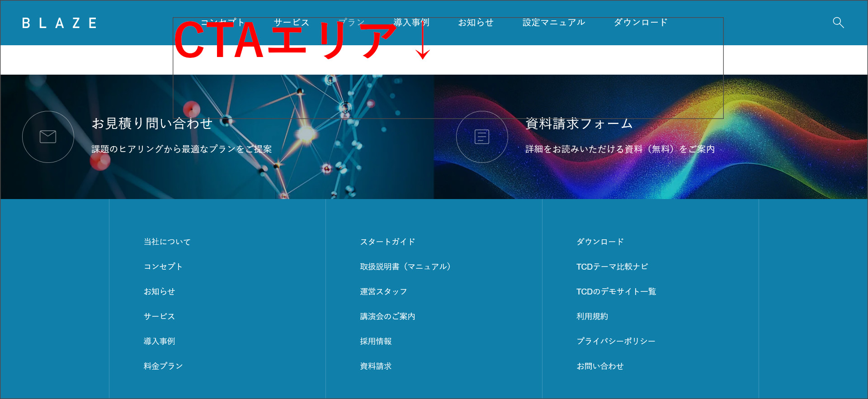The width and height of the screenshot is (868, 399).
Task: Open お問い合わせ footer link
Action: (x=600, y=366)
